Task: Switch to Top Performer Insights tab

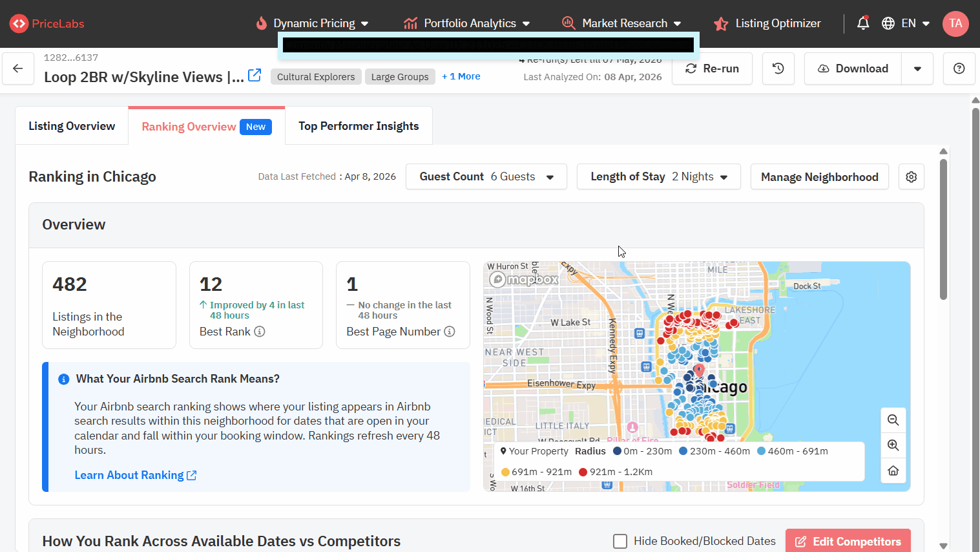Action: [x=359, y=126]
